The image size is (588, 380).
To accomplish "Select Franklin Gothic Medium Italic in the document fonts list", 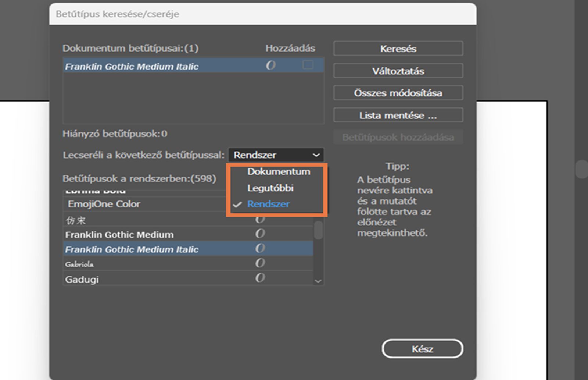I will tap(193, 66).
